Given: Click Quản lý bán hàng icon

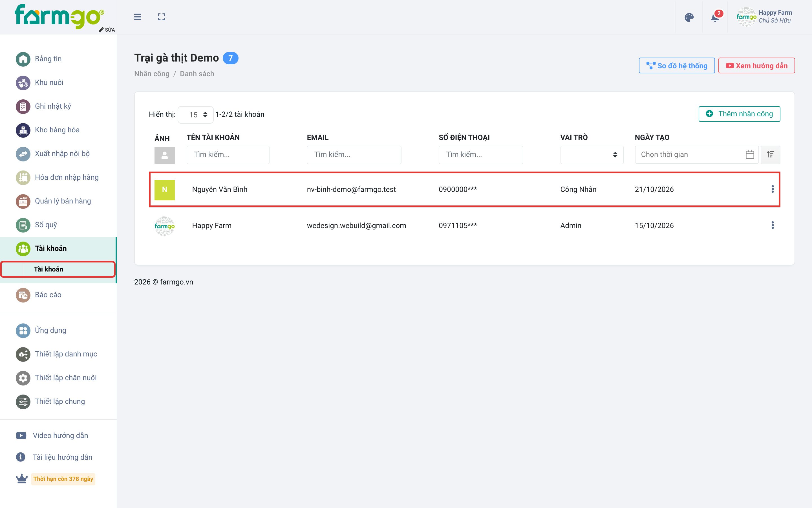Looking at the screenshot, I should pos(23,201).
